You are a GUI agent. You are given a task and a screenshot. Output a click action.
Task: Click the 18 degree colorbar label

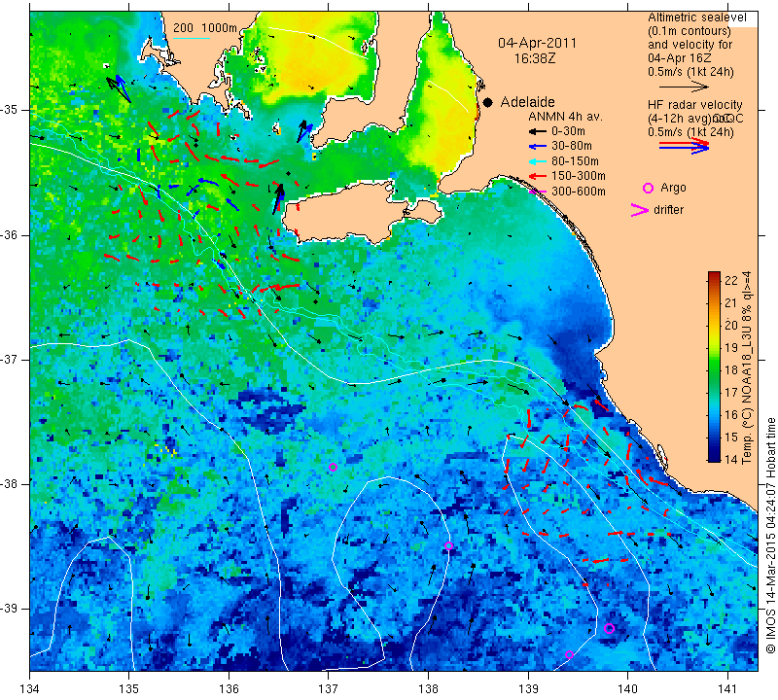coord(731,369)
